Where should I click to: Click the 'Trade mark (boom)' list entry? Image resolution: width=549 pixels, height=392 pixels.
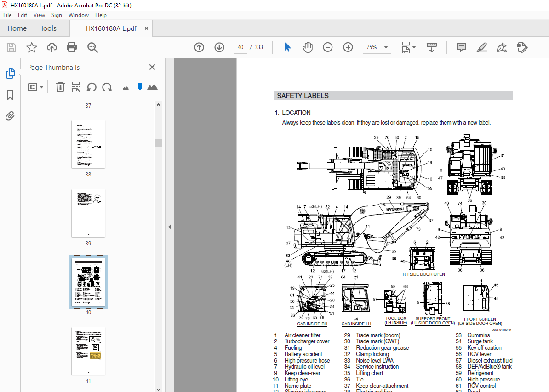tap(378, 335)
